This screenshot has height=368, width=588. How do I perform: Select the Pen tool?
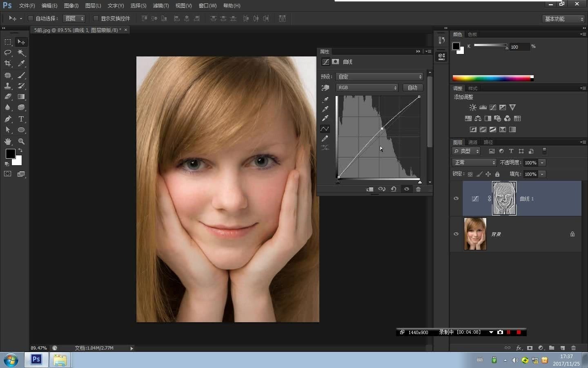tap(8, 119)
